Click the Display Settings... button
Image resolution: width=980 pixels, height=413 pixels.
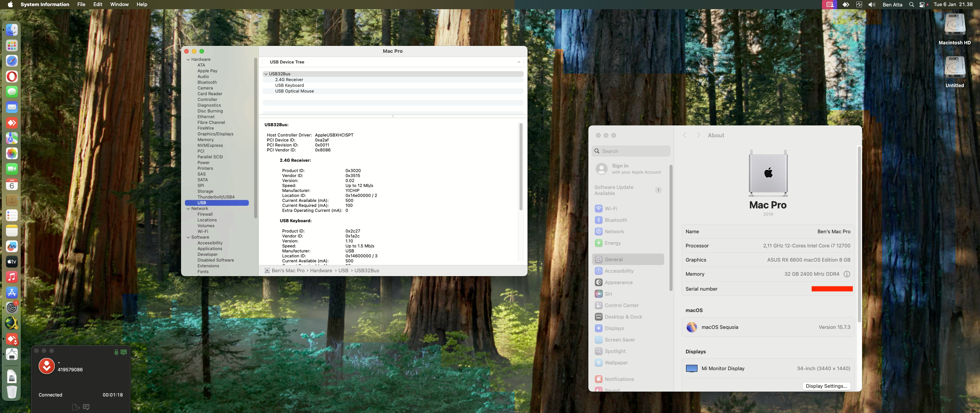coord(826,386)
